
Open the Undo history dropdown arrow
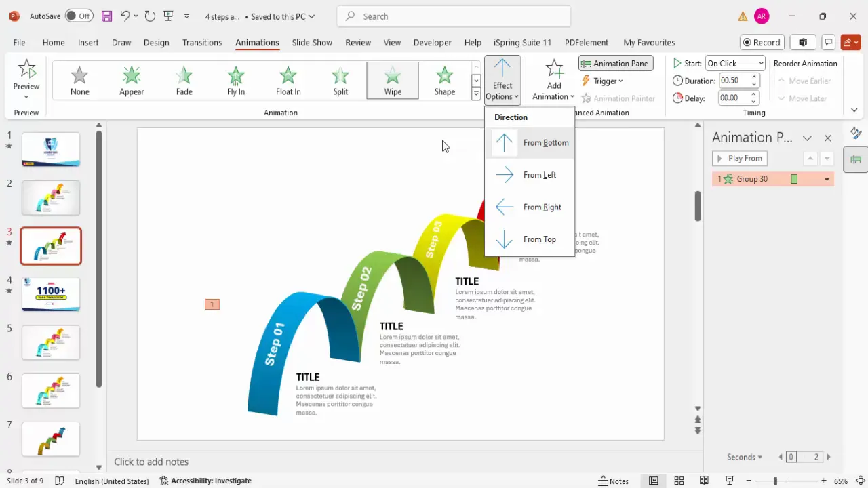[x=136, y=16]
